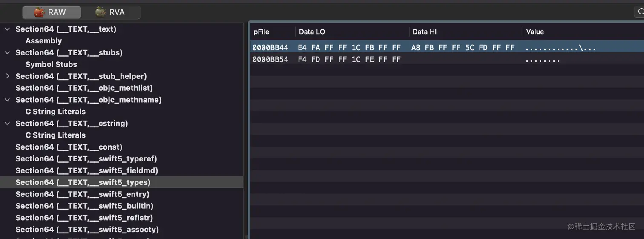
Task: Open the Symbol Stubs item
Action: coord(51,64)
